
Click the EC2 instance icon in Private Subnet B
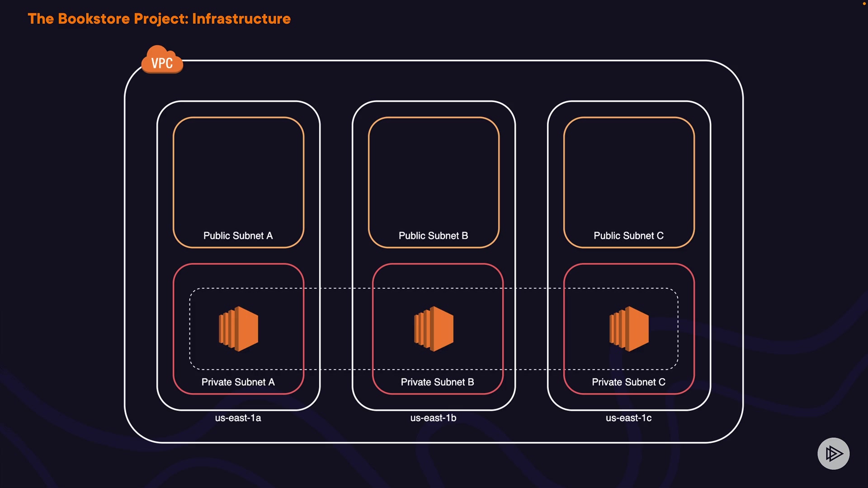coord(434,329)
